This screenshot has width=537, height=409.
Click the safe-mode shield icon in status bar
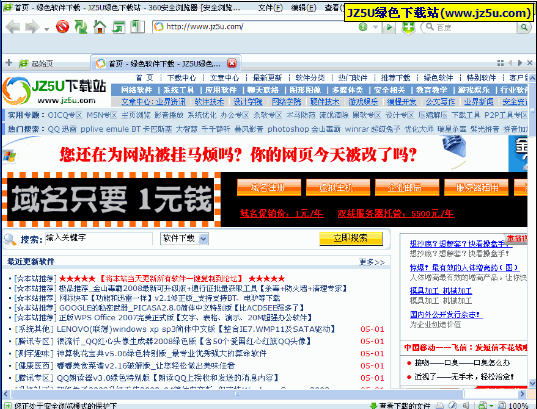pos(7,406)
